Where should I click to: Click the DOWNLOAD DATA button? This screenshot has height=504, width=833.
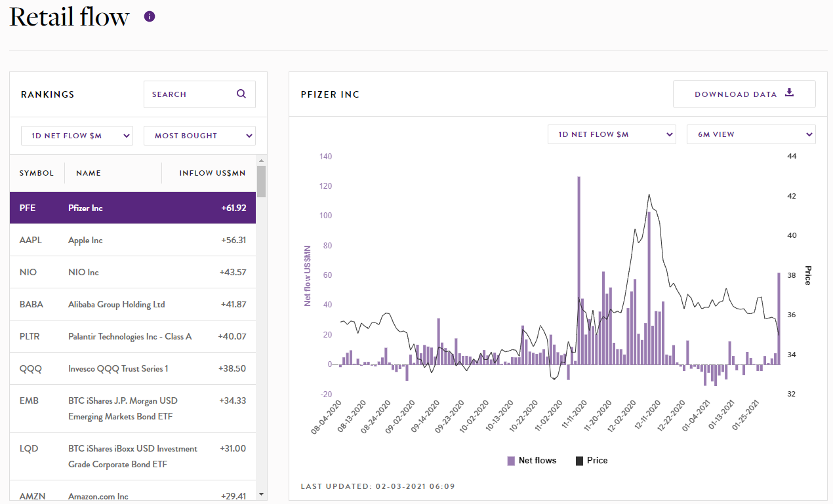click(x=744, y=94)
